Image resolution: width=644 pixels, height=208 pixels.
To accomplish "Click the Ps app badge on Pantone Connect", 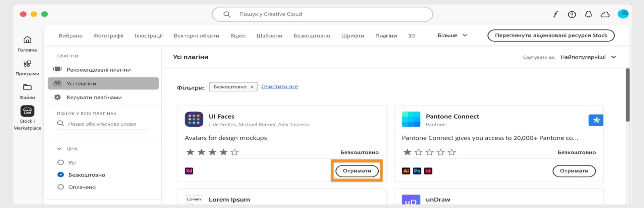I will click(417, 171).
